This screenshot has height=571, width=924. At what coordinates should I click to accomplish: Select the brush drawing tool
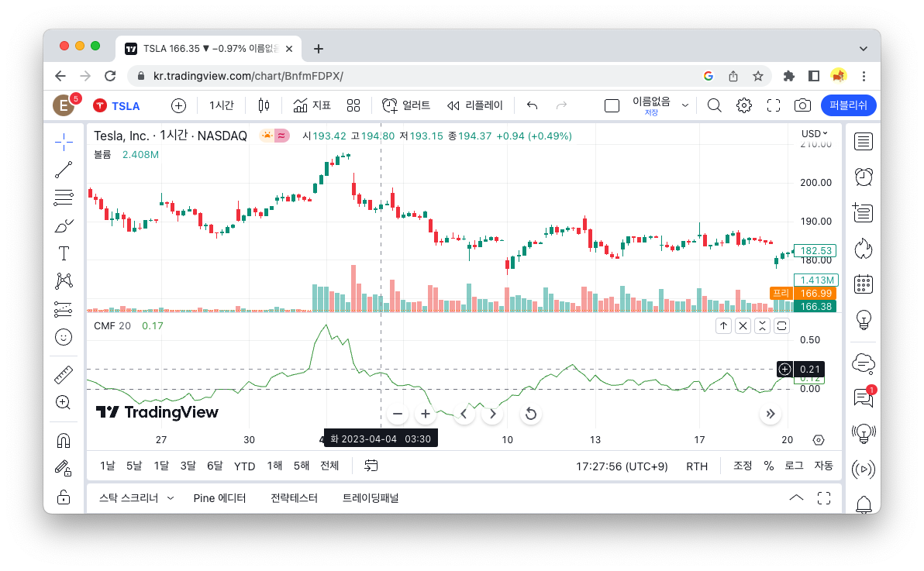(64, 225)
